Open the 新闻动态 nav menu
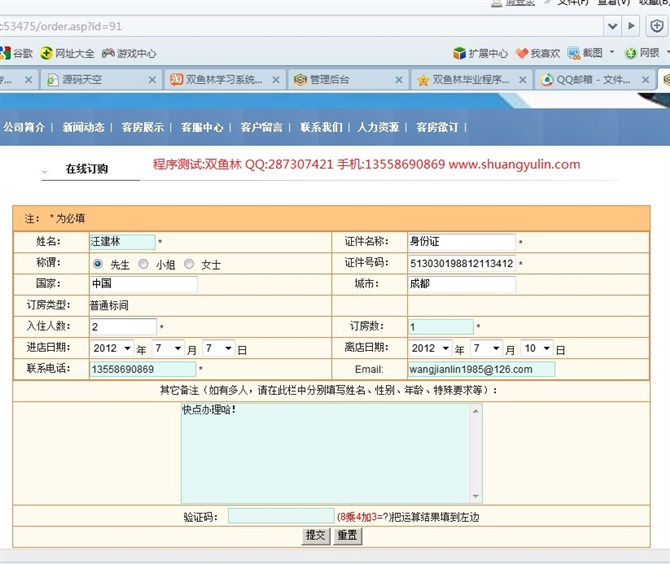 pyautogui.click(x=83, y=127)
